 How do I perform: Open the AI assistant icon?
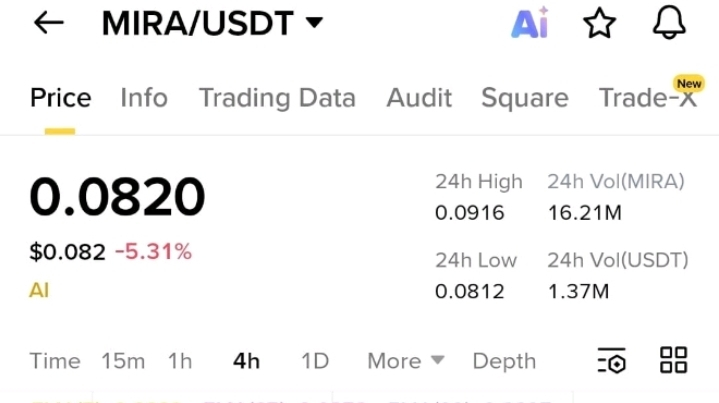pos(530,22)
